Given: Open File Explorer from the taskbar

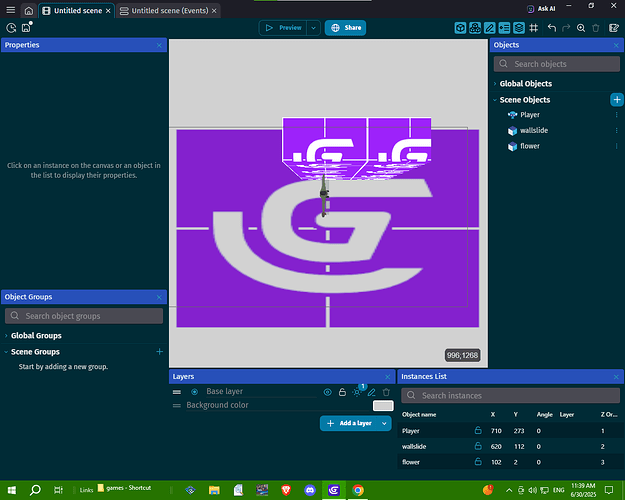Looking at the screenshot, I should tap(214, 490).
